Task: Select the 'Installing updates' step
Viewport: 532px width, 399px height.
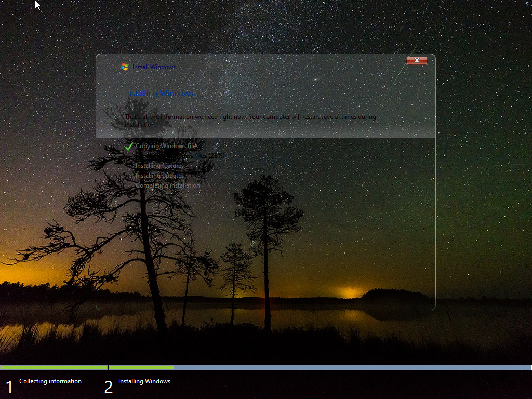Action: tap(159, 176)
